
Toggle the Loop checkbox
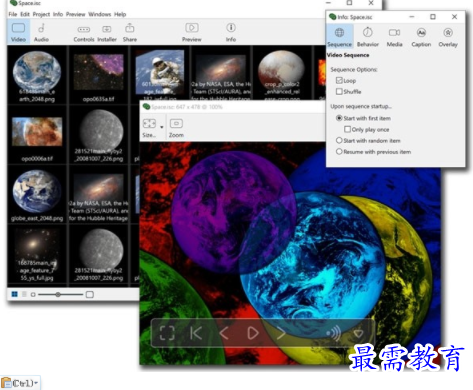pos(339,81)
